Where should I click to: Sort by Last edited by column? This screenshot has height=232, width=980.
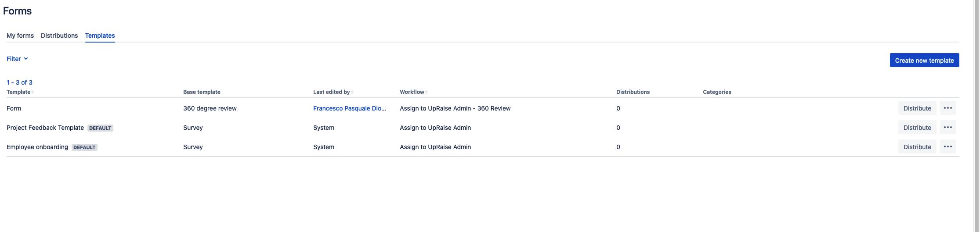click(x=333, y=92)
